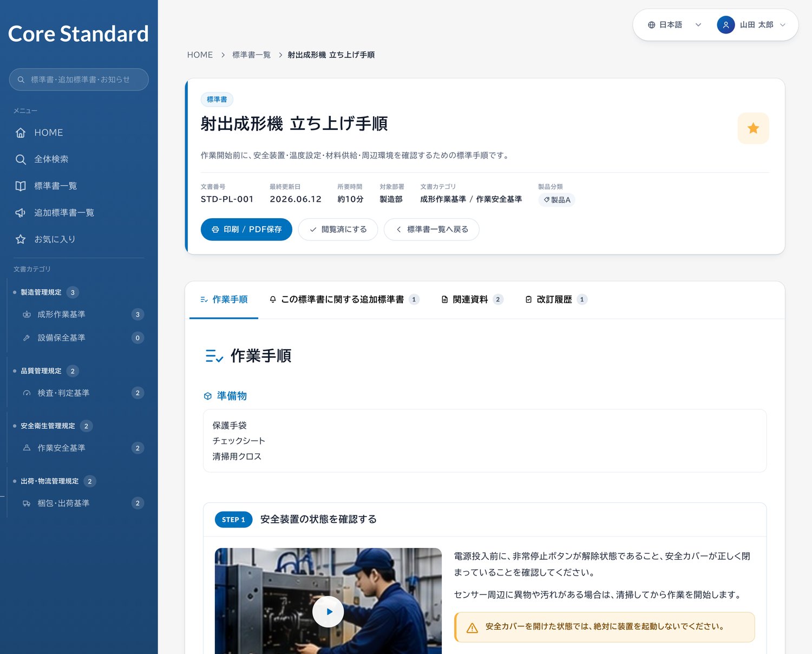
Task: Click the book icon beside 標準書一覧
Action: (21, 186)
